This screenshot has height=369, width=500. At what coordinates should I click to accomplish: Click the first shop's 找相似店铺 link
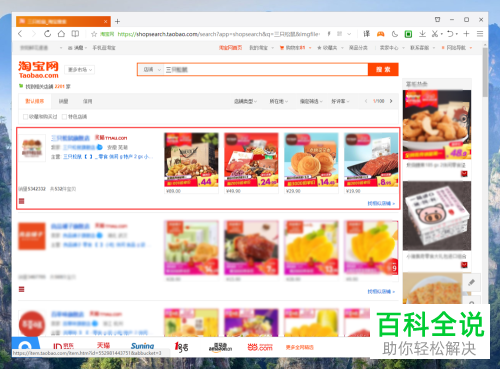tap(381, 203)
